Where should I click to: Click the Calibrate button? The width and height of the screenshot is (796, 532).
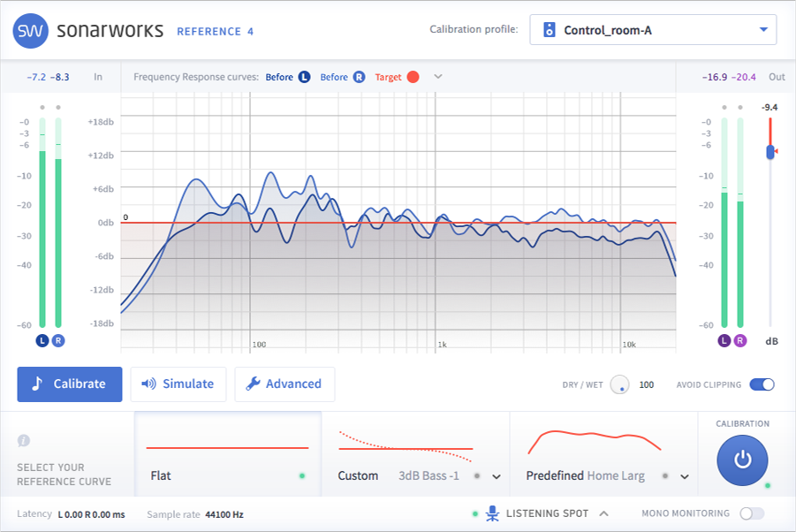70,384
